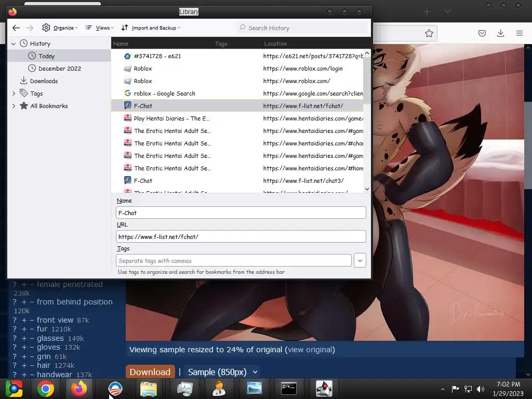This screenshot has width=532, height=399.
Task: Open Chrome from the taskbar
Action: point(46,389)
